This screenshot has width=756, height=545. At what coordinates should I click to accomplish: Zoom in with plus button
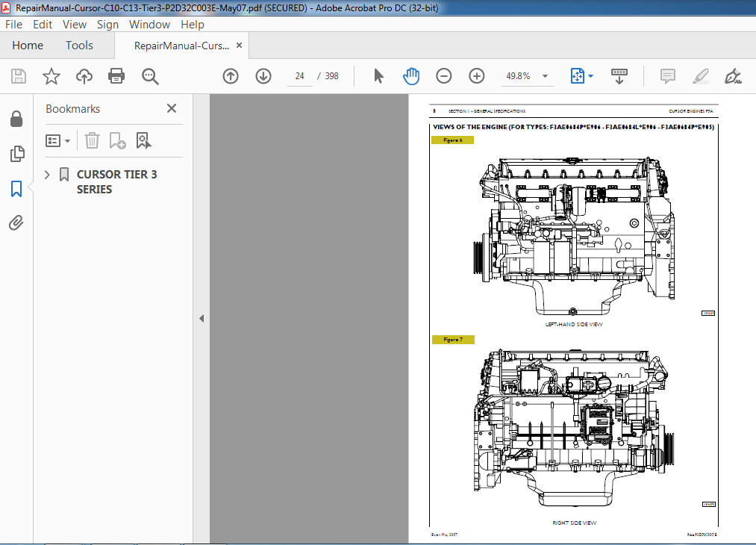tap(476, 76)
